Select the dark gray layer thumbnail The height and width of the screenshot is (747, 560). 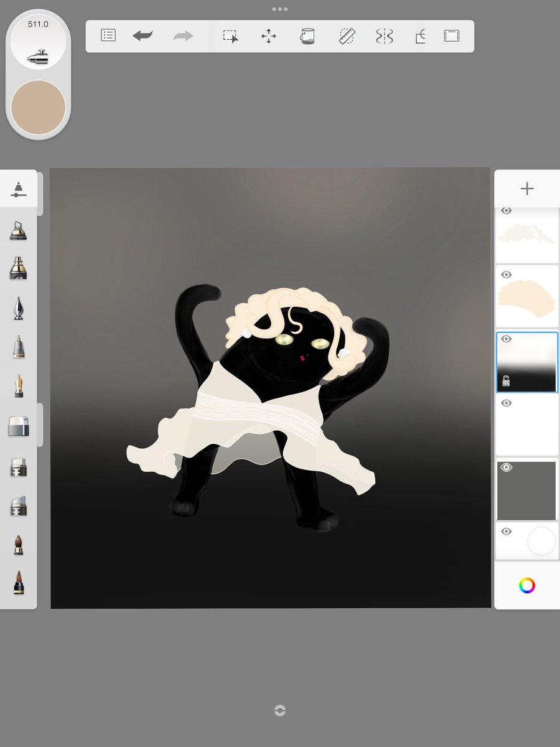(526, 490)
